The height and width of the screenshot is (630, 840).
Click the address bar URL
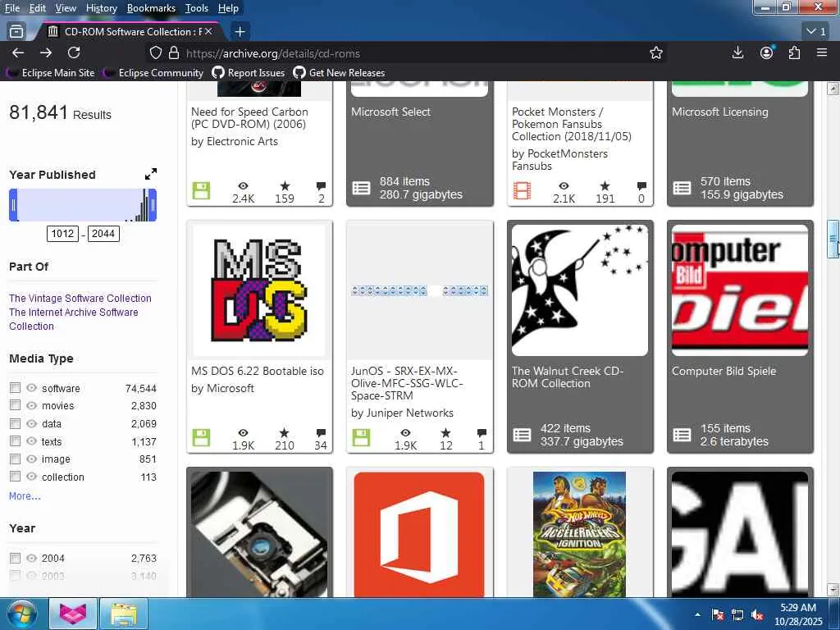(x=273, y=53)
